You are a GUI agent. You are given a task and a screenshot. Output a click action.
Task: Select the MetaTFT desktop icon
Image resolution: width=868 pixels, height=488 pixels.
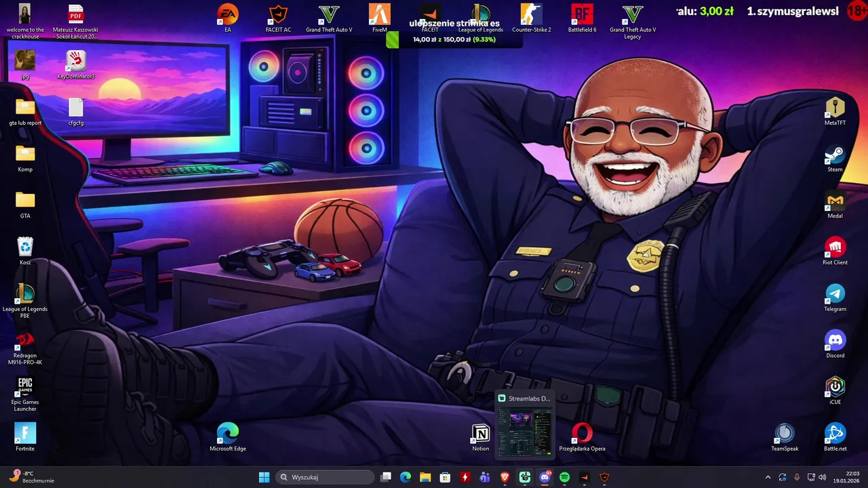click(835, 111)
